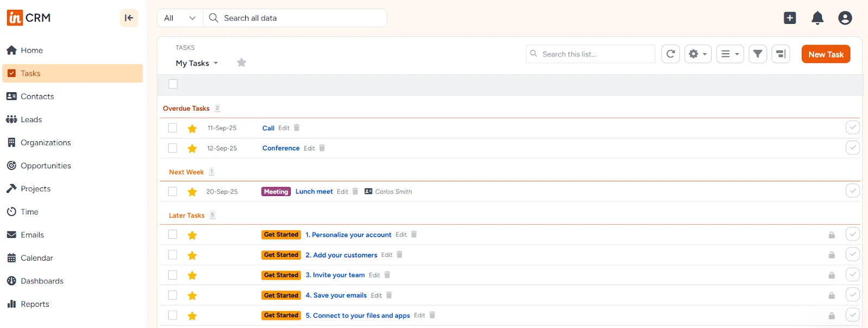This screenshot has height=328, width=868.
Task: Mark the Conference task complete
Action: [853, 148]
